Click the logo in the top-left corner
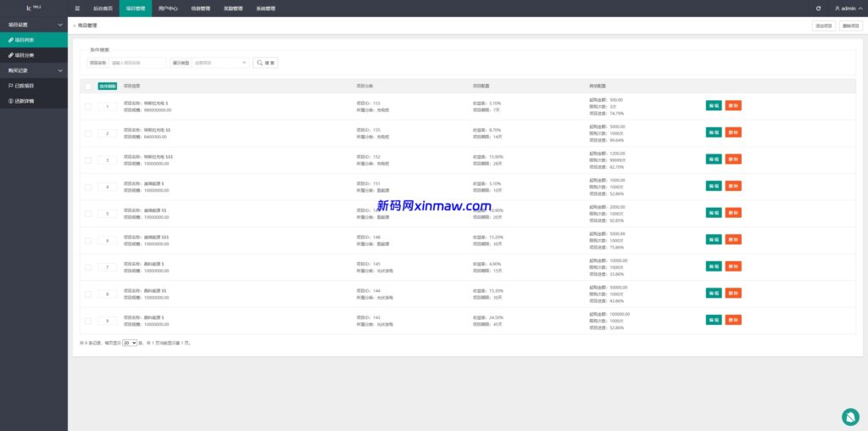This screenshot has width=868, height=431. pos(34,8)
